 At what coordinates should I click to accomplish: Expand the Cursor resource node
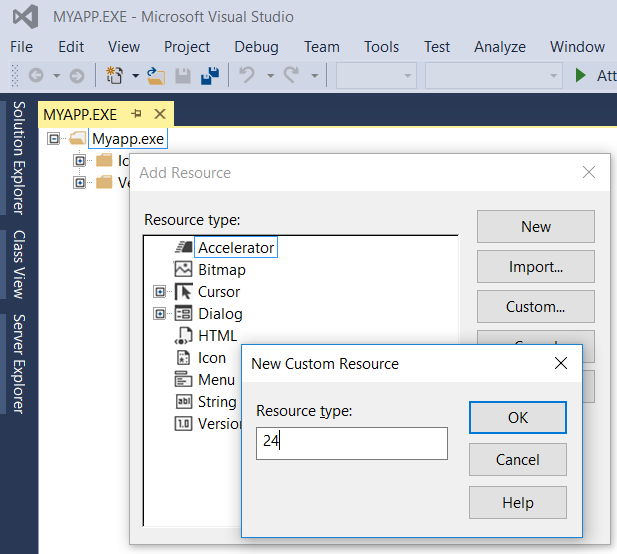coord(159,292)
